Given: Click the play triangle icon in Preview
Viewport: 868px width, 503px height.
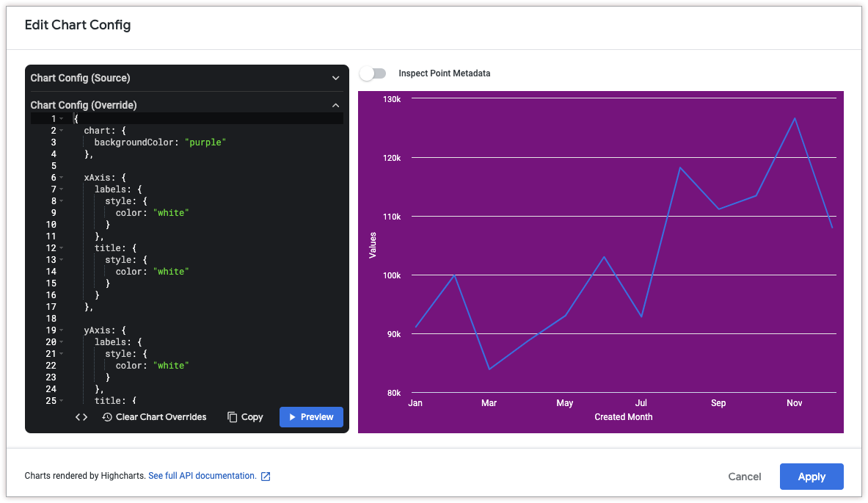Looking at the screenshot, I should coord(292,417).
